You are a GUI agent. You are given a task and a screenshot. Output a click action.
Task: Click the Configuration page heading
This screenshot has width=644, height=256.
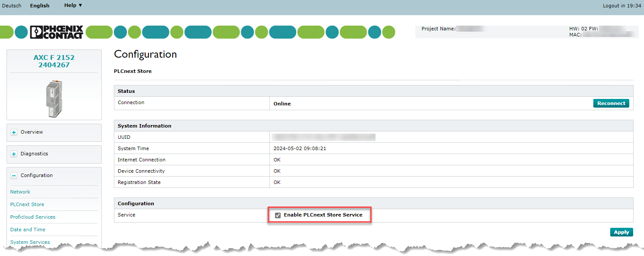[146, 54]
